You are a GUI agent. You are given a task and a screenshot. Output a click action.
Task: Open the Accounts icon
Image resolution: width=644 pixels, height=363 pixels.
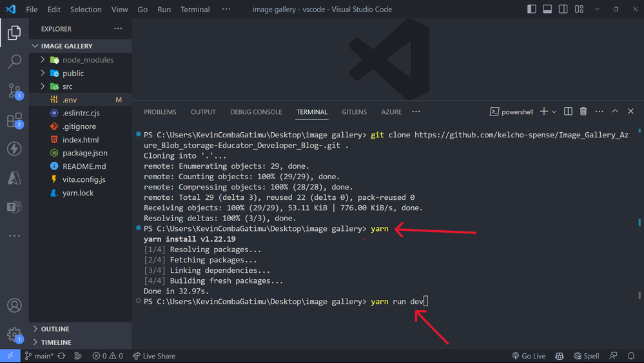(x=14, y=306)
